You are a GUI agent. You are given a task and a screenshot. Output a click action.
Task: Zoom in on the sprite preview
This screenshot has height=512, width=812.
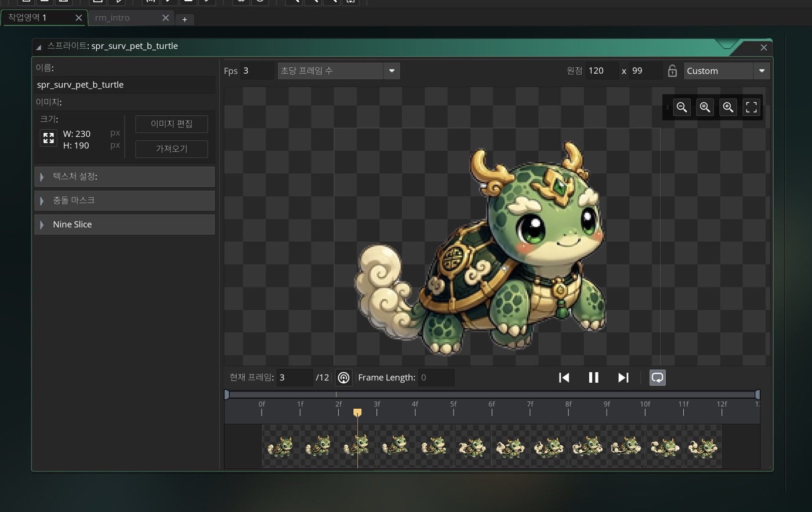pyautogui.click(x=728, y=107)
